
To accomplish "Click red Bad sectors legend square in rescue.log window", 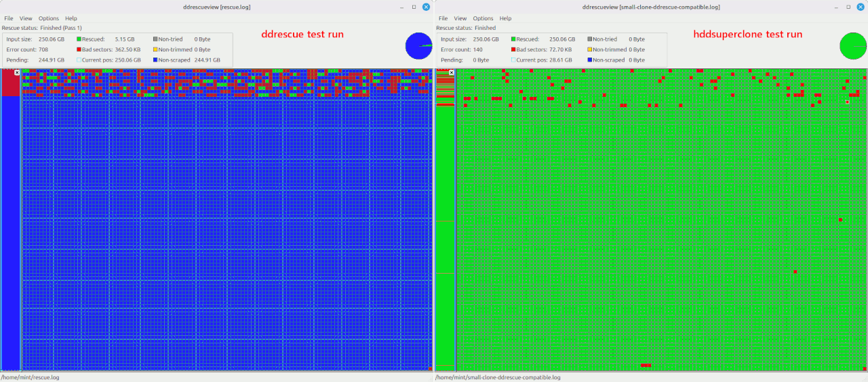I will [x=79, y=49].
